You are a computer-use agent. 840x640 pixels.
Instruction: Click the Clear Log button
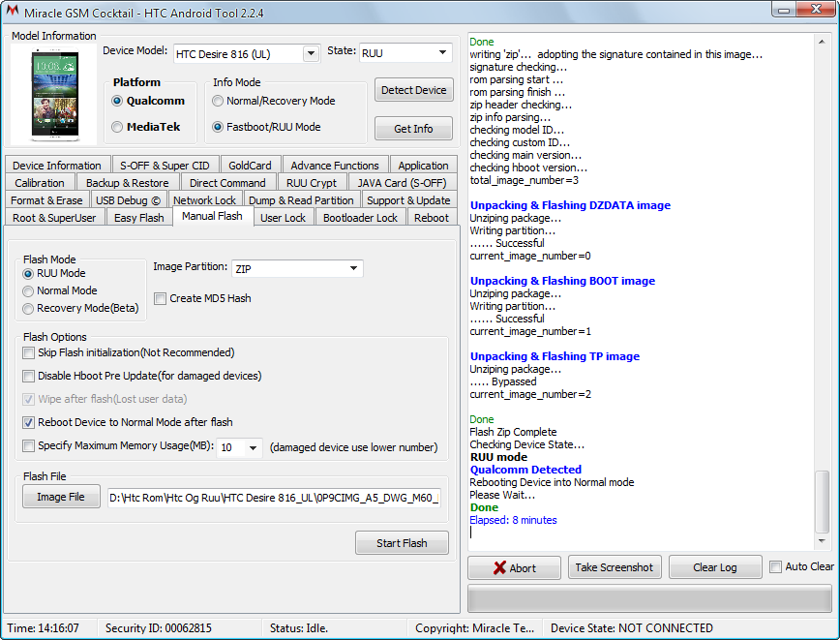(x=715, y=567)
